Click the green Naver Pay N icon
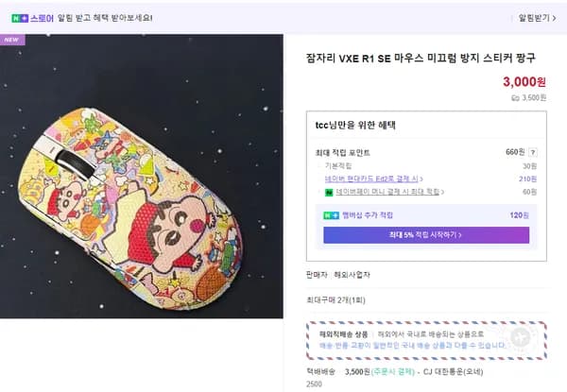The height and width of the screenshot is (392, 567). point(328,192)
